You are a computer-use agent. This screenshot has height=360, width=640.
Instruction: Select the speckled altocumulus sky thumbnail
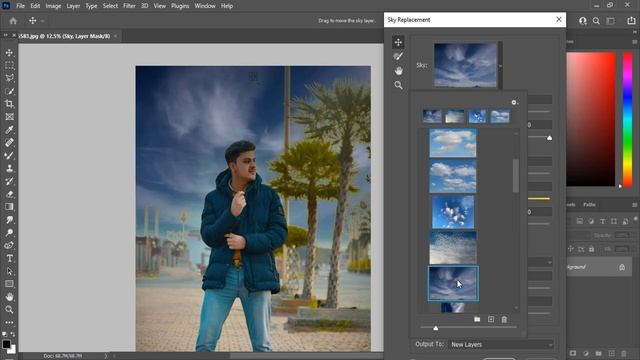pyautogui.click(x=453, y=248)
